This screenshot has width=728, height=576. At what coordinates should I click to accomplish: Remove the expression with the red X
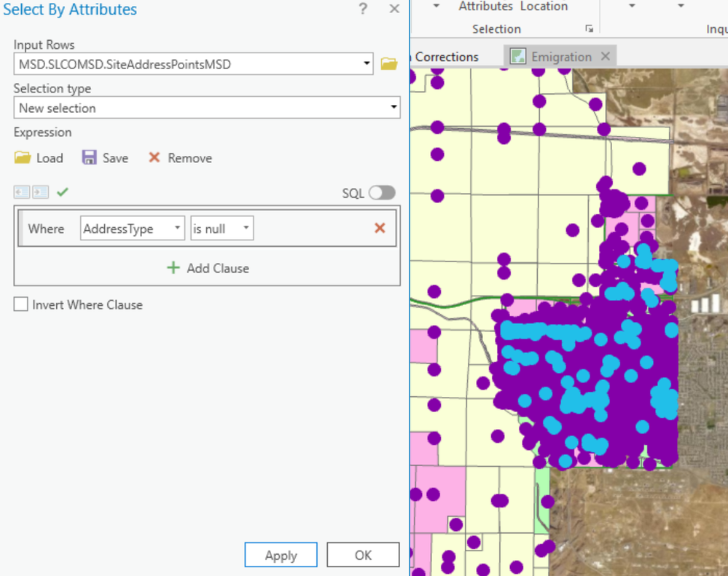tap(180, 158)
